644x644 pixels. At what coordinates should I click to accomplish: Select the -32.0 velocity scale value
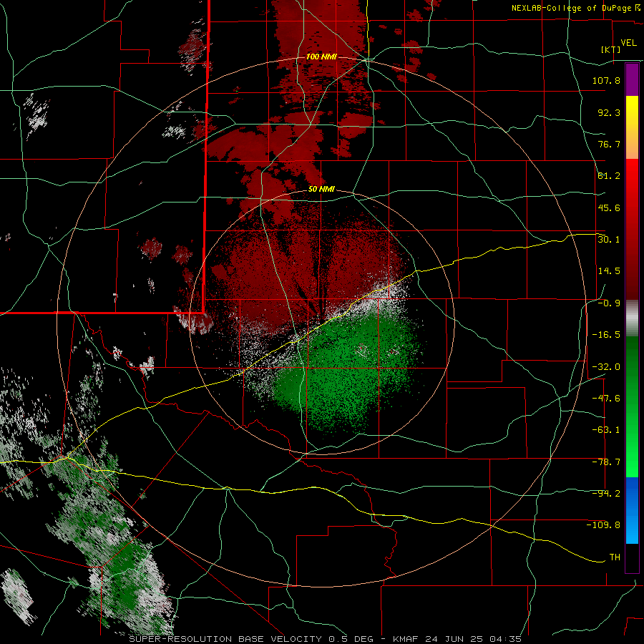point(606,367)
